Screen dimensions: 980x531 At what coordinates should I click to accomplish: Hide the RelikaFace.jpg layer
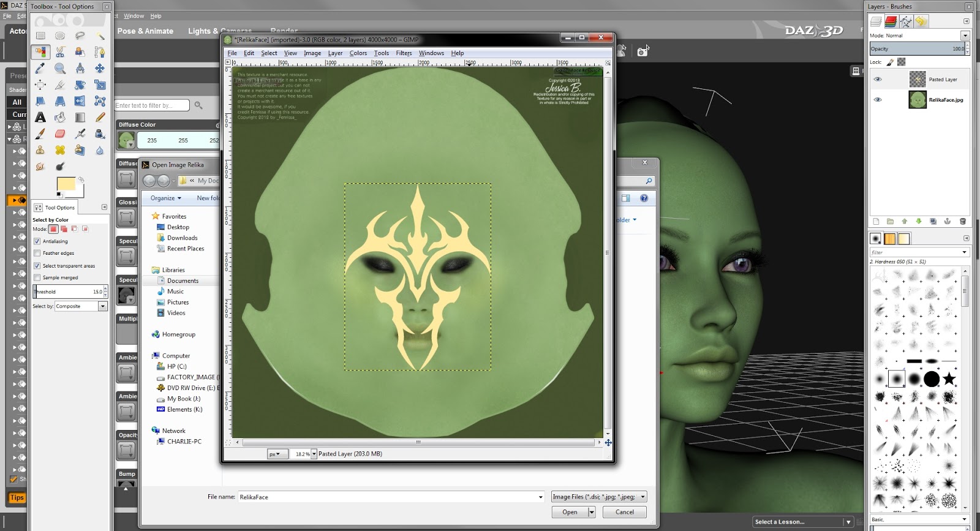tap(878, 100)
